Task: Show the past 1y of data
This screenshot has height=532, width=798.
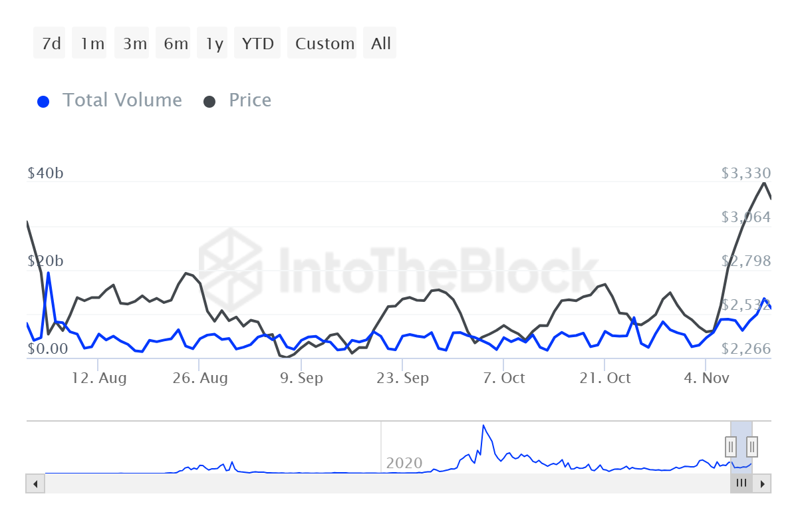Action: (214, 43)
